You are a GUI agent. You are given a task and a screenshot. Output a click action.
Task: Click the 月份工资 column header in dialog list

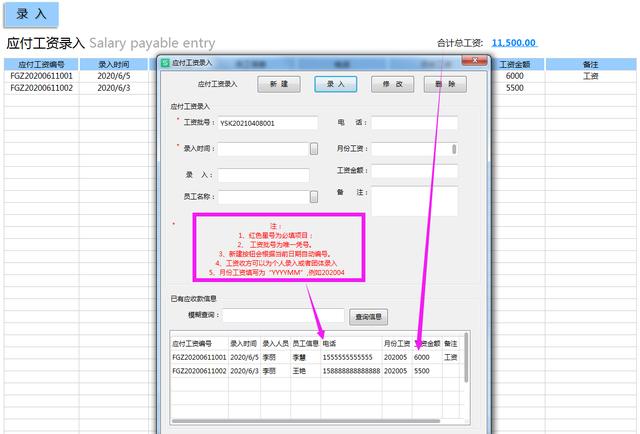[x=397, y=344]
